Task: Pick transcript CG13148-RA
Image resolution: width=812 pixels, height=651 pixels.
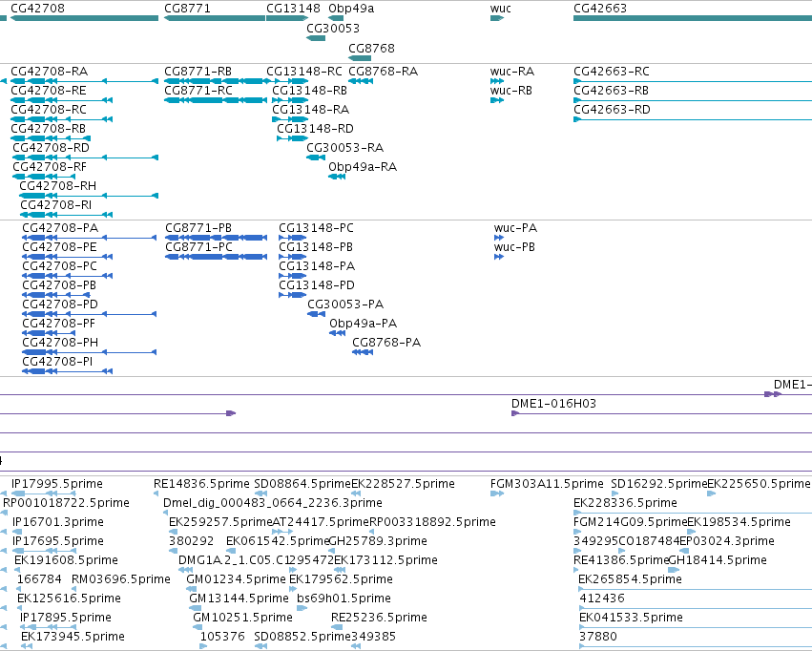Action: pos(311,109)
